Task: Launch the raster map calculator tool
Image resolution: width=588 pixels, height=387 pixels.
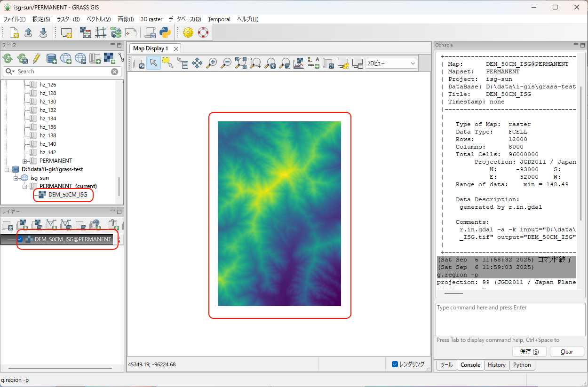Action: [x=86, y=32]
